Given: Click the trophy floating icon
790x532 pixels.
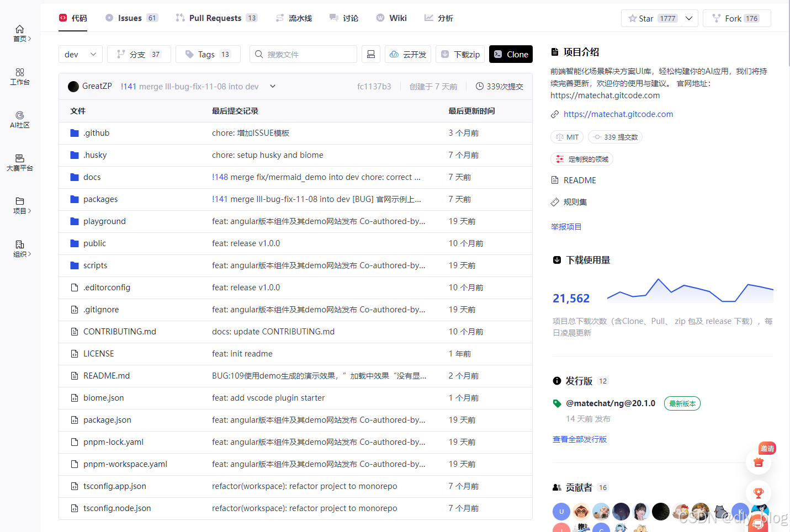Looking at the screenshot, I should tap(759, 493).
